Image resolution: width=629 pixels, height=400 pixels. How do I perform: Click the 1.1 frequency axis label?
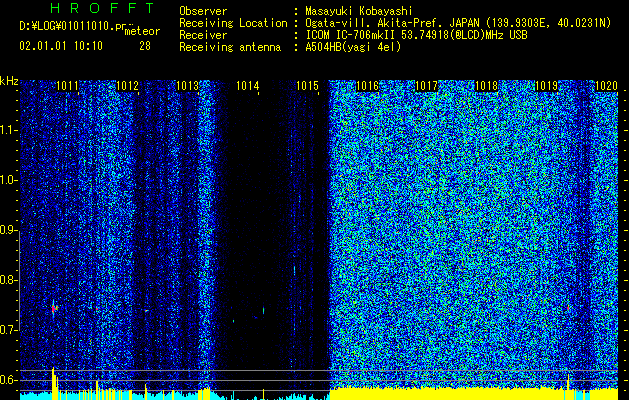[8, 130]
